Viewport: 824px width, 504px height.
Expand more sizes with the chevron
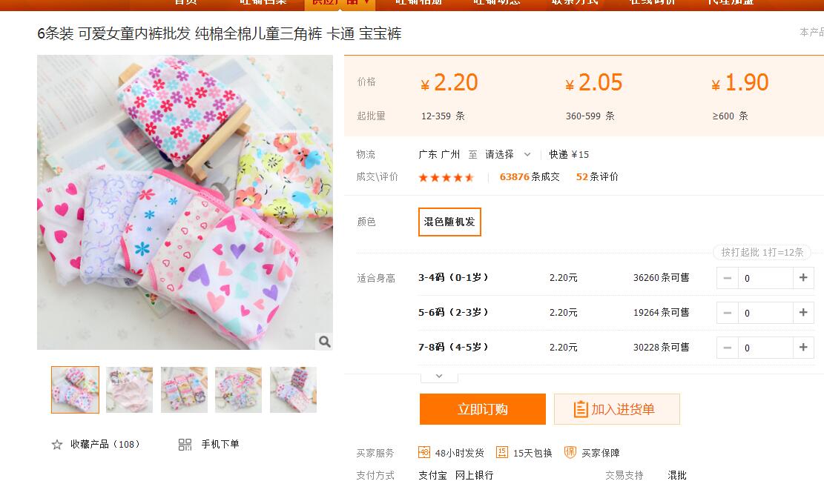[439, 376]
